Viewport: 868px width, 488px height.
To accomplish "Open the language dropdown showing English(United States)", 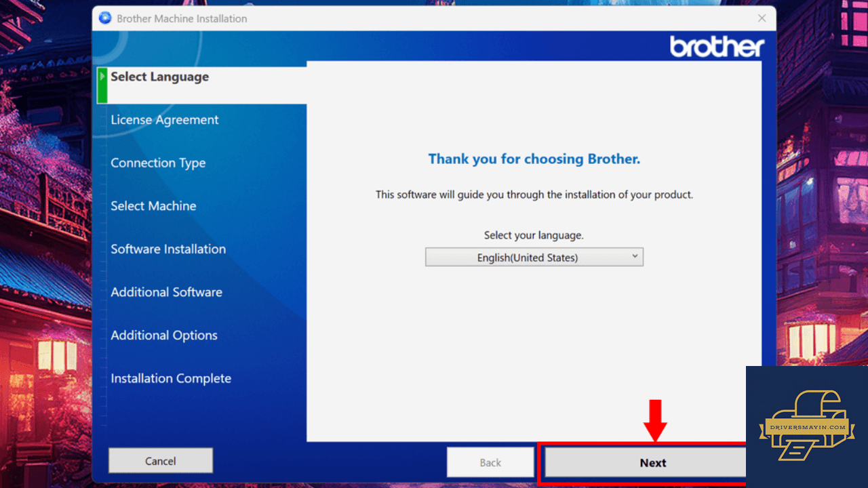I will tap(534, 258).
